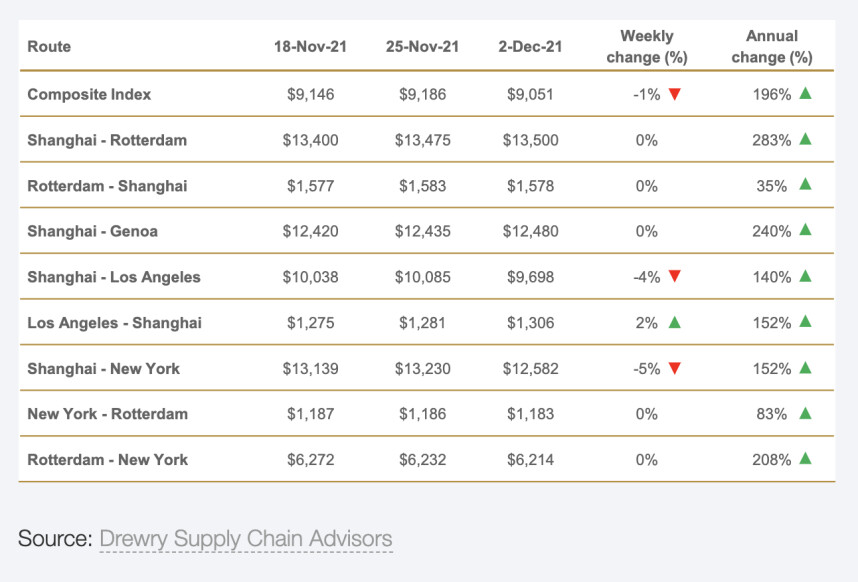Click the Drewry Supply Chain Advisors link

click(245, 539)
